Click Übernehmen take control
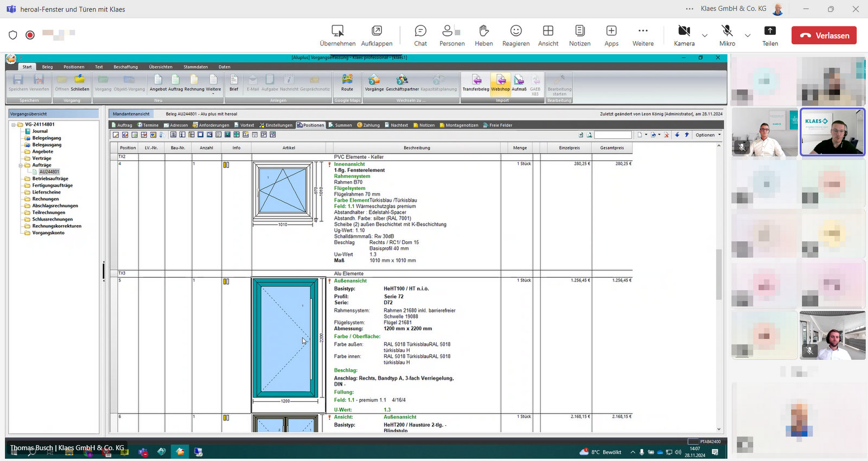 pyautogui.click(x=337, y=36)
